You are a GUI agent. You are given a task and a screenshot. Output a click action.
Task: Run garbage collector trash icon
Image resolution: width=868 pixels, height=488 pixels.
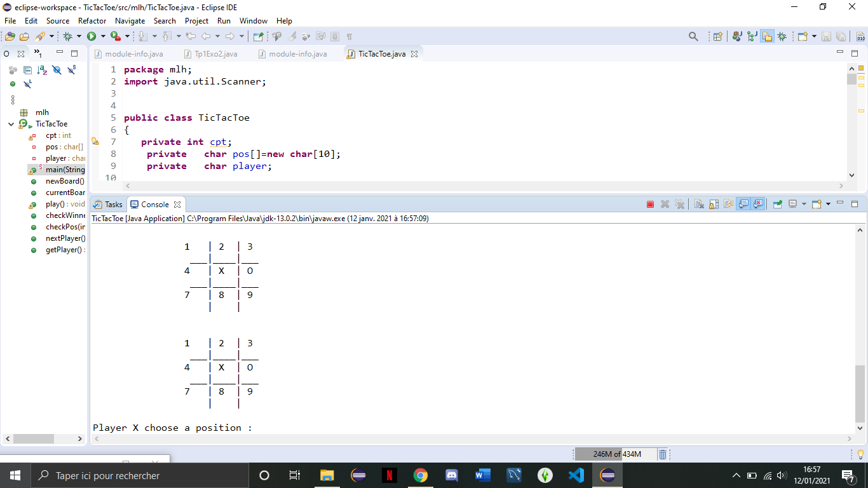point(662,454)
